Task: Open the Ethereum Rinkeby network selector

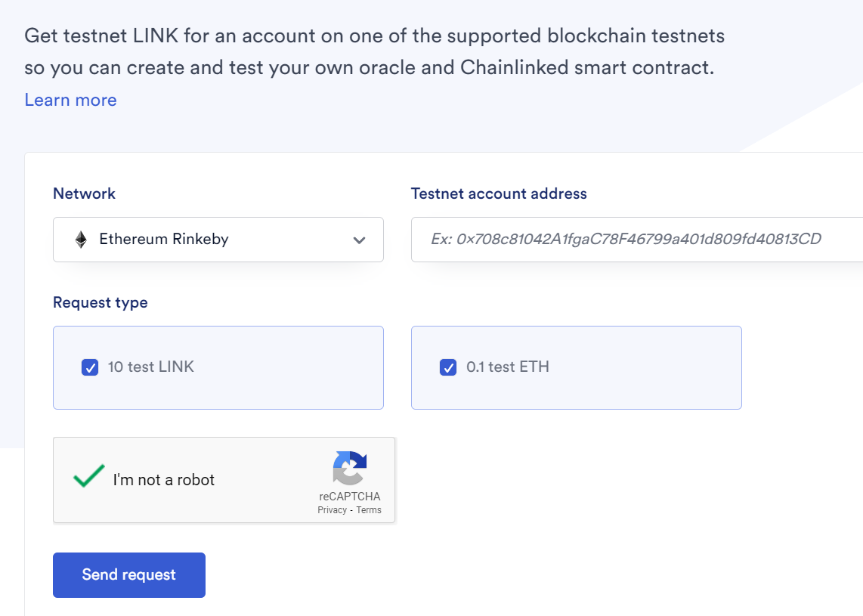Action: [x=218, y=240]
